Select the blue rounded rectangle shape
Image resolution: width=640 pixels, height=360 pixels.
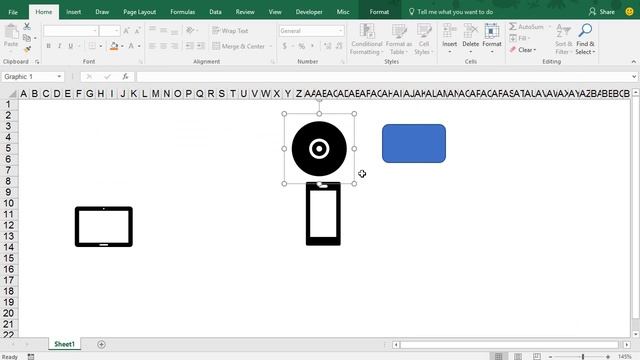point(414,143)
